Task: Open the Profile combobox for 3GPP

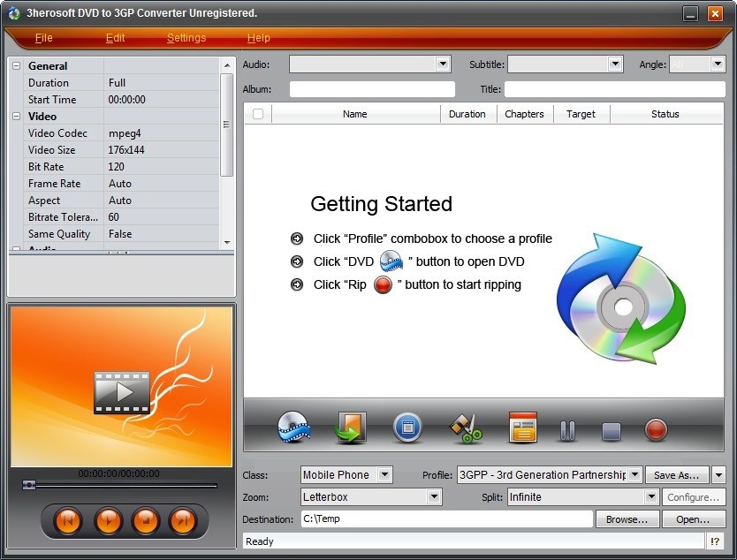Action: coord(634,475)
